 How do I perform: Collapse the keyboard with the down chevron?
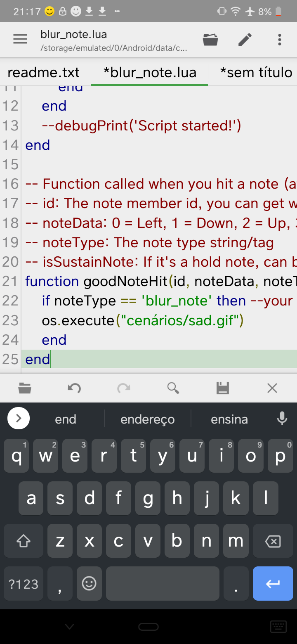click(x=69, y=626)
